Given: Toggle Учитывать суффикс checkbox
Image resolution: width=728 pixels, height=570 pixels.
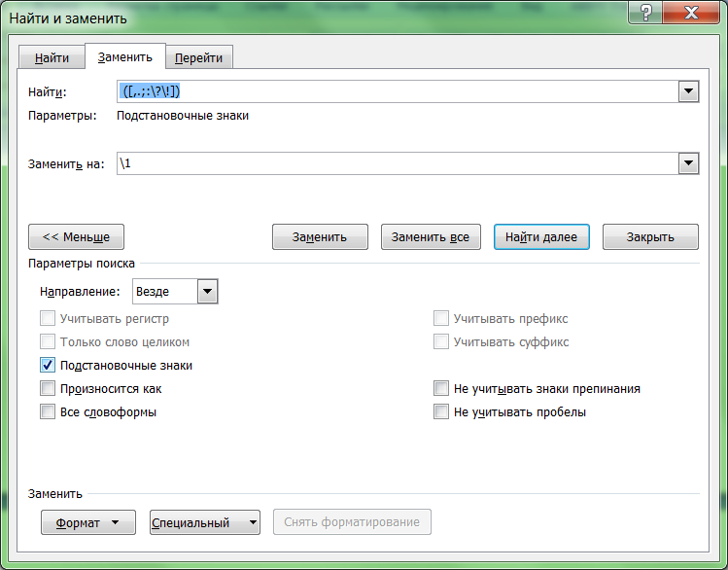Looking at the screenshot, I should (441, 342).
